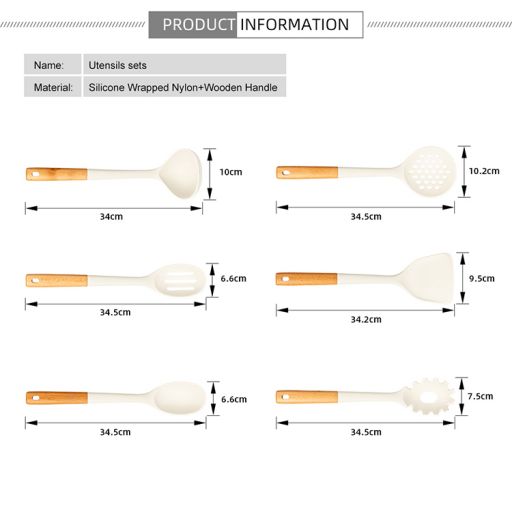Click the 10cm height label
Viewport: 512px width, 512px height.
point(231,172)
